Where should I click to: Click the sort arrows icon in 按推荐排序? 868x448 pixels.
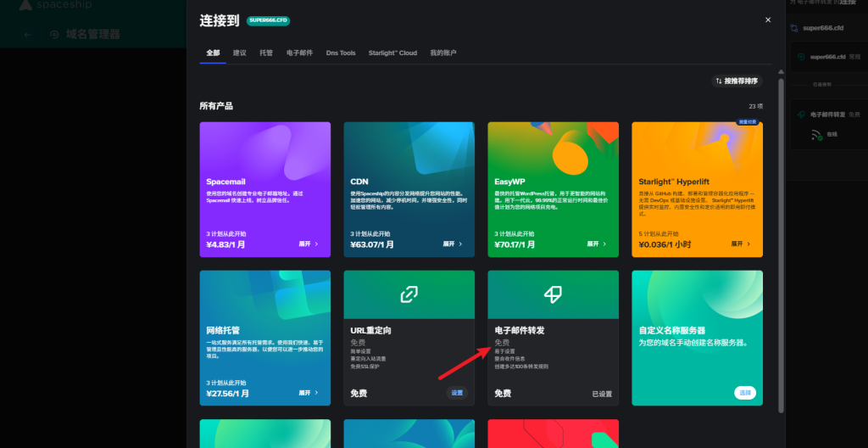coord(719,81)
